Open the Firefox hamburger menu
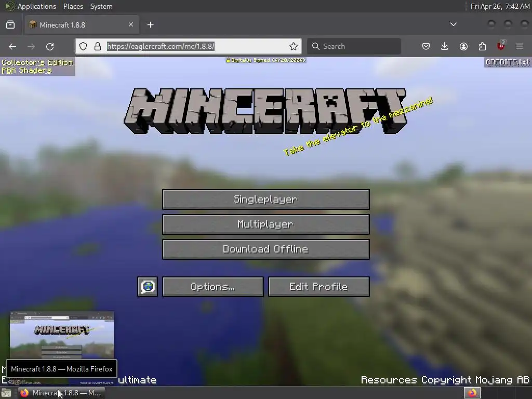Viewport: 532px width, 399px height. click(x=520, y=46)
